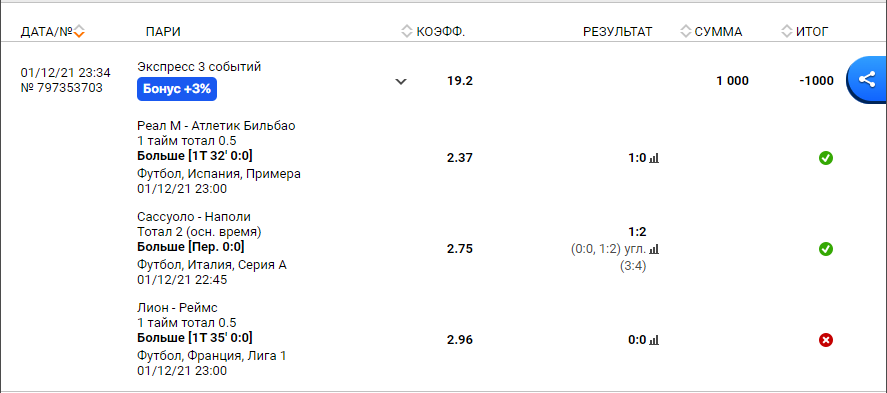Click the blue share button
This screenshot has height=393, width=887.
(x=867, y=80)
